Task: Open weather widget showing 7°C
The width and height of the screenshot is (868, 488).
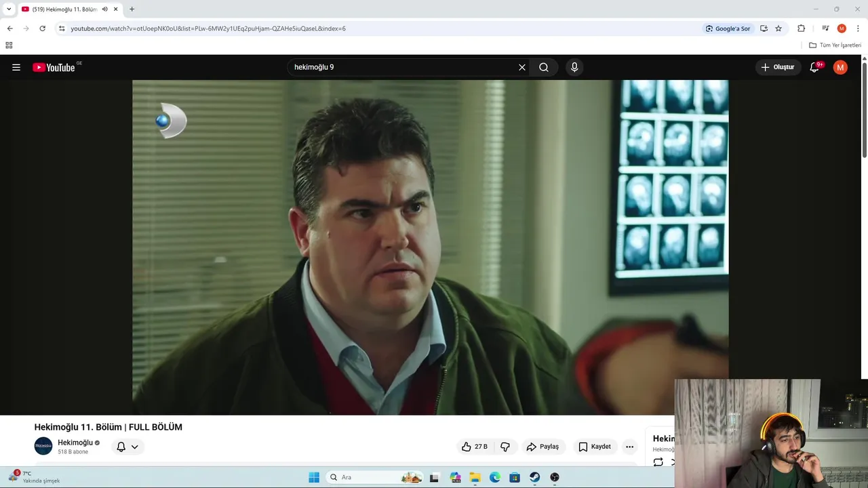Action: click(34, 477)
